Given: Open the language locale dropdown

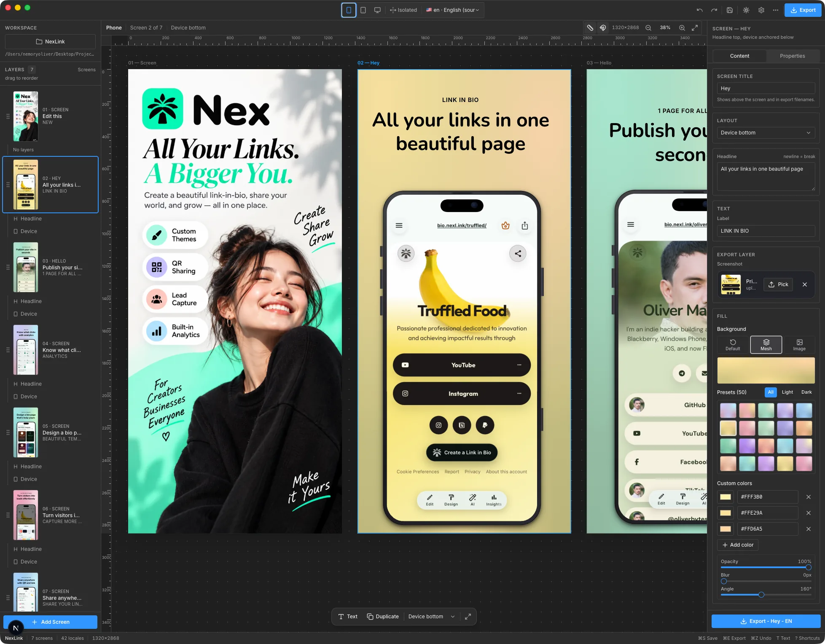Looking at the screenshot, I should pyautogui.click(x=452, y=10).
